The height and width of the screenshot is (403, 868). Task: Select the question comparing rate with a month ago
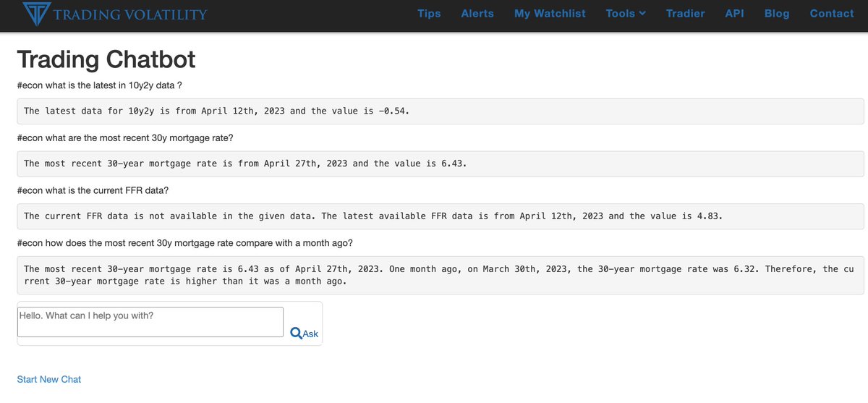(185, 243)
